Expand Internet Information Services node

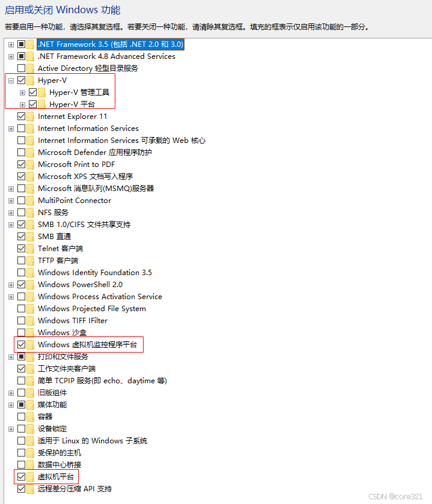coord(11,129)
